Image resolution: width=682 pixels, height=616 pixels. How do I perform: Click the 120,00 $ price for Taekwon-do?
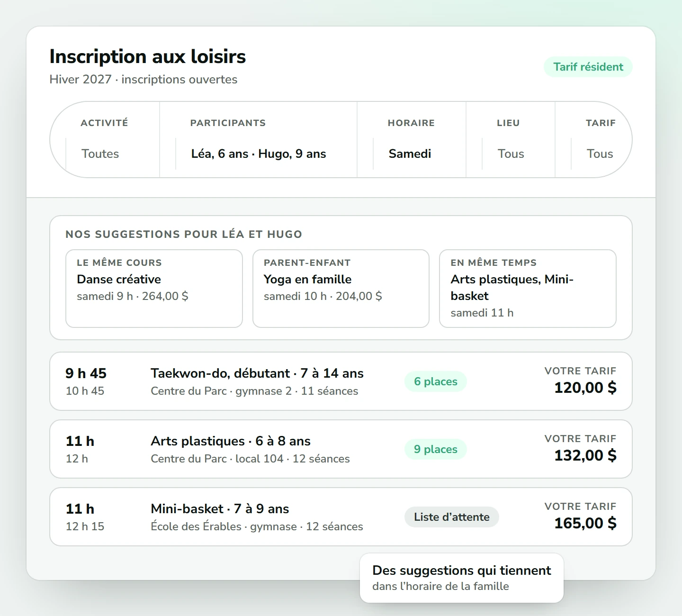tap(585, 388)
